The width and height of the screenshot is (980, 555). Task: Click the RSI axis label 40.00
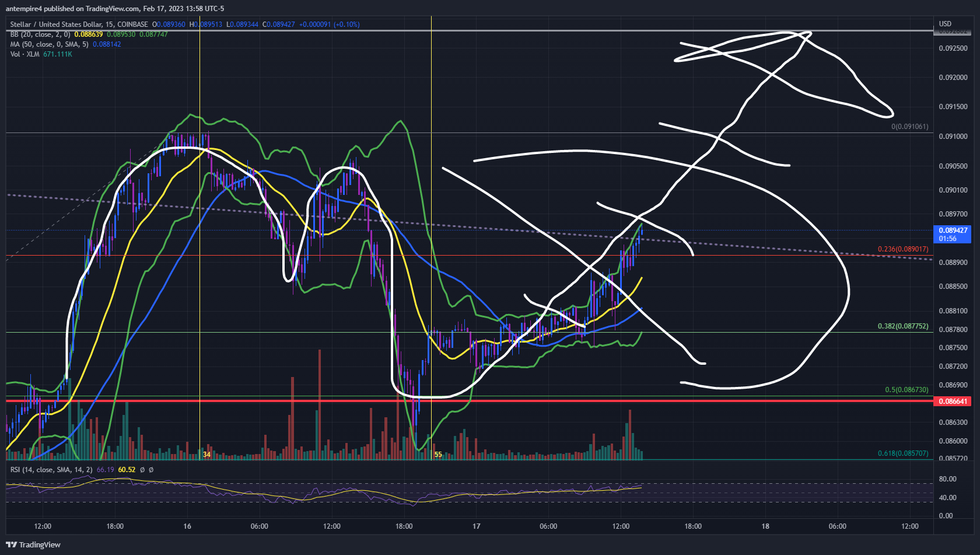[947, 498]
